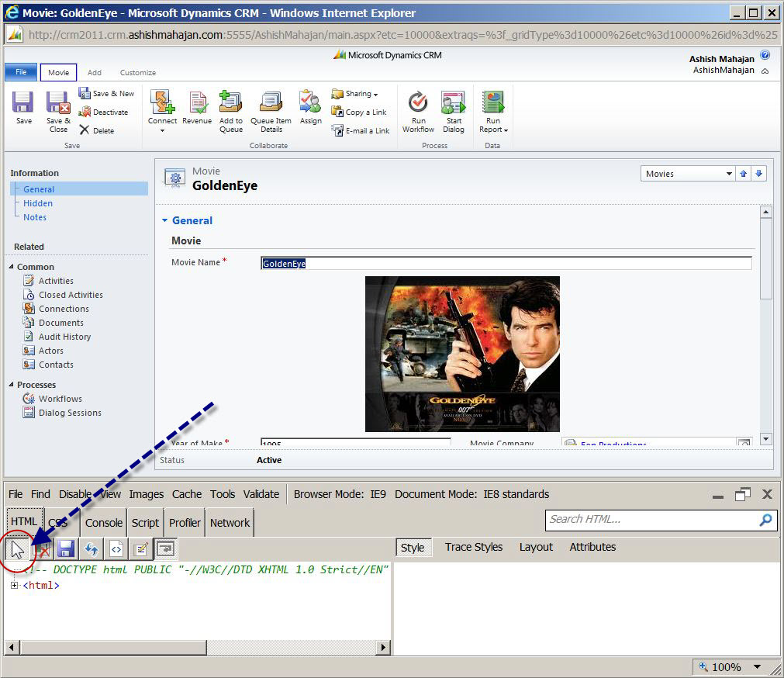This screenshot has height=678, width=784.
Task: Expand the html node
Action: click(x=14, y=585)
